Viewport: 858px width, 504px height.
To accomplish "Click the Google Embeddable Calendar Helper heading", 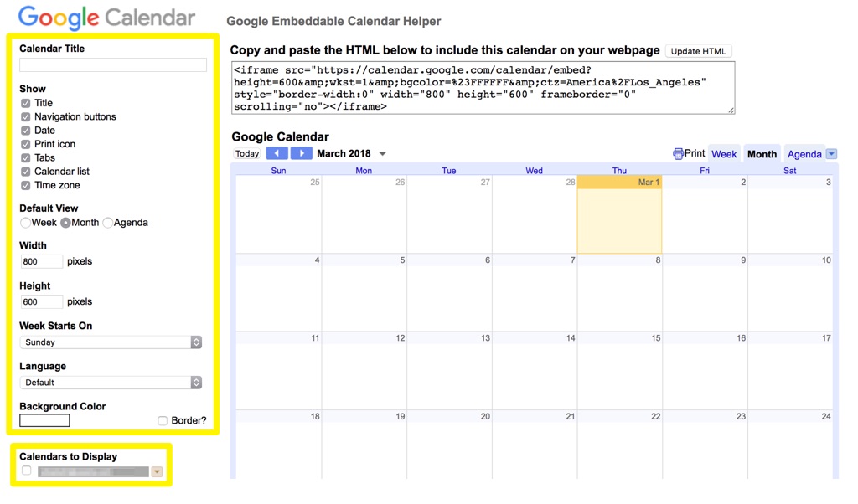I will pyautogui.click(x=333, y=21).
